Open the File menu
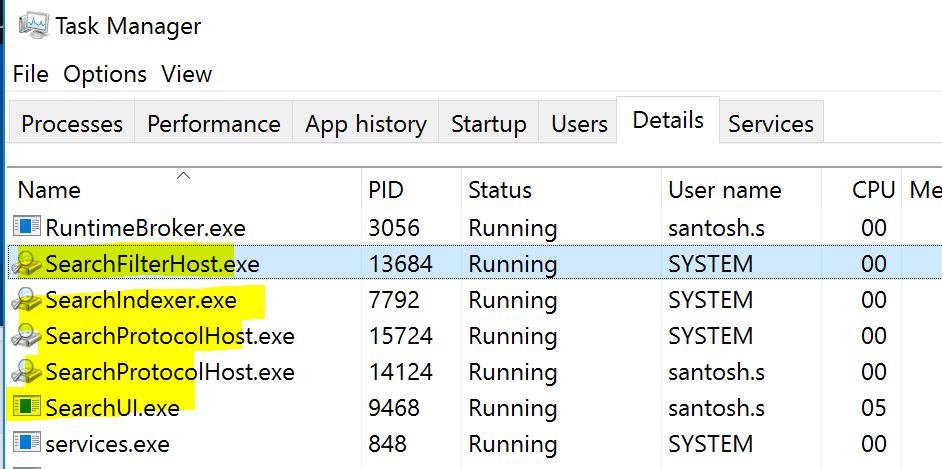The image size is (942, 469). [x=30, y=74]
